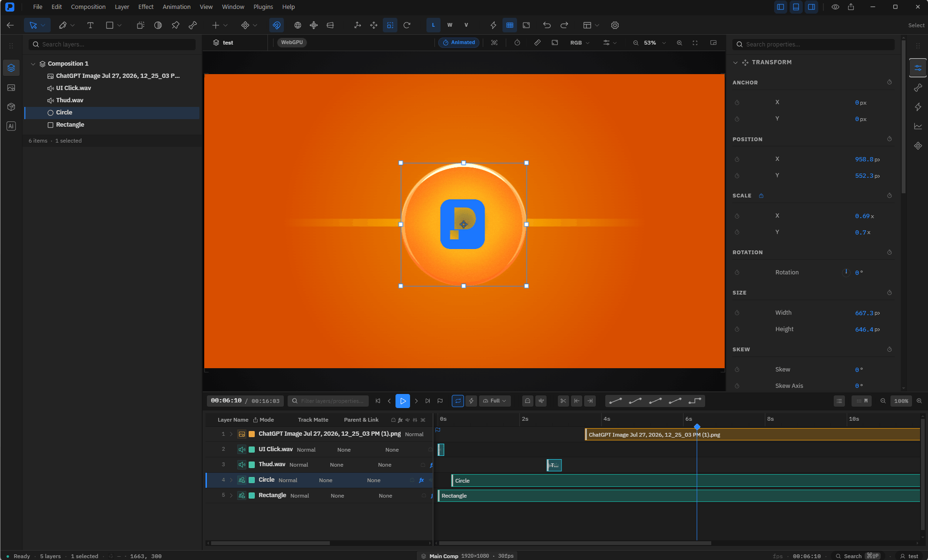The width and height of the screenshot is (928, 560).
Task: Toggle the loop playback button
Action: pyautogui.click(x=458, y=401)
